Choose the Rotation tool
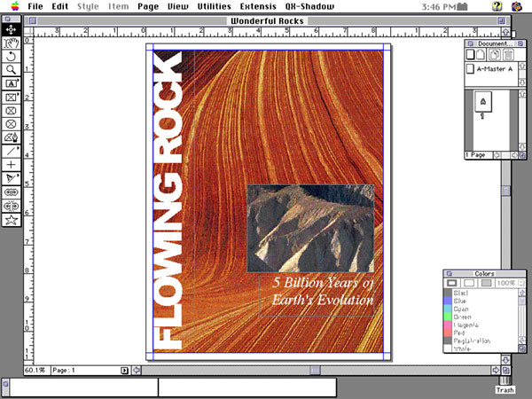The height and width of the screenshot is (399, 532). click(11, 56)
